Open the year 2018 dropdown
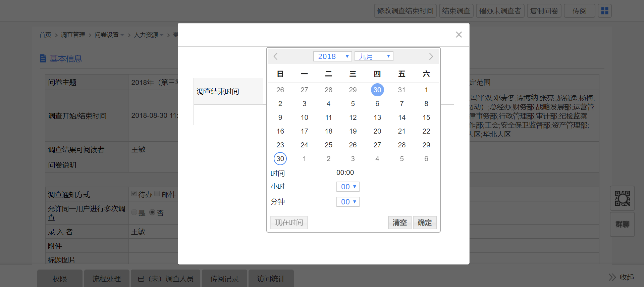The width and height of the screenshot is (644, 287). [x=332, y=56]
